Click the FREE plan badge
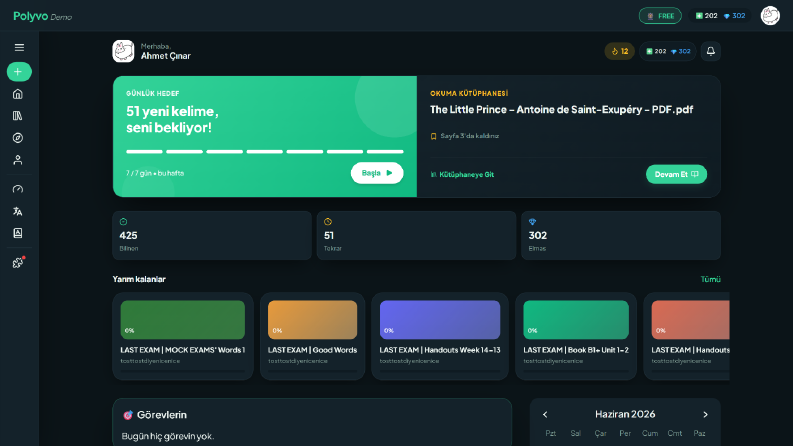 tap(660, 16)
